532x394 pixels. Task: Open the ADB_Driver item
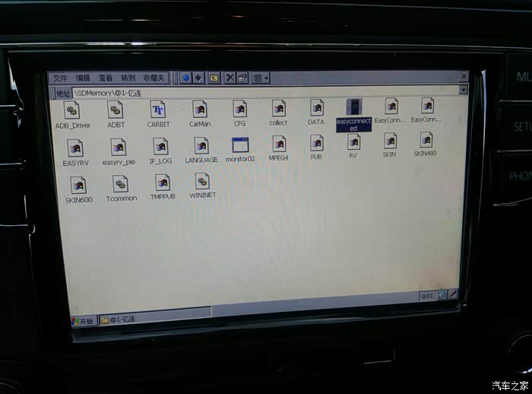pyautogui.click(x=72, y=116)
